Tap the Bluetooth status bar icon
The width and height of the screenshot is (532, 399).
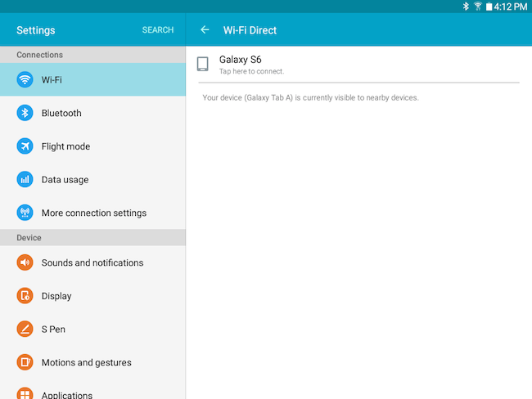(x=466, y=7)
